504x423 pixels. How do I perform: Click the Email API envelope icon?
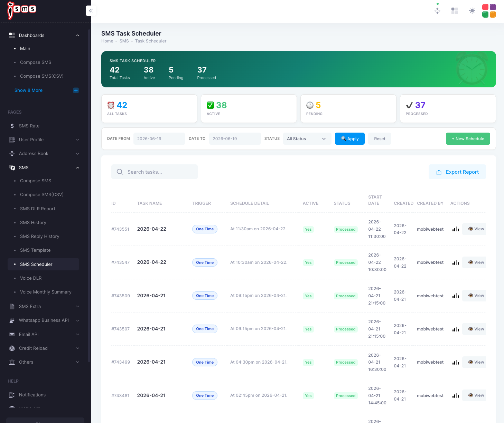(x=12, y=334)
